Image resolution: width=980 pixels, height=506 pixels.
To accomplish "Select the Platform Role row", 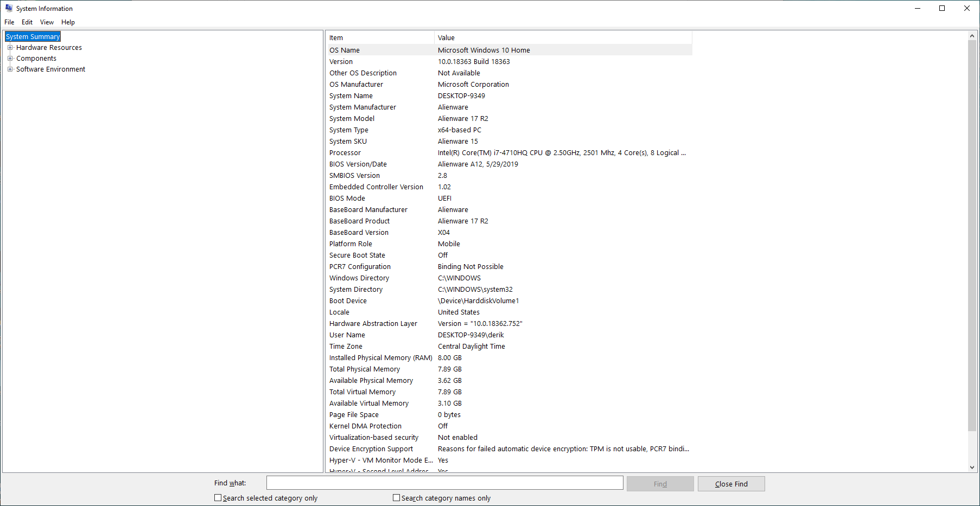I will point(509,244).
